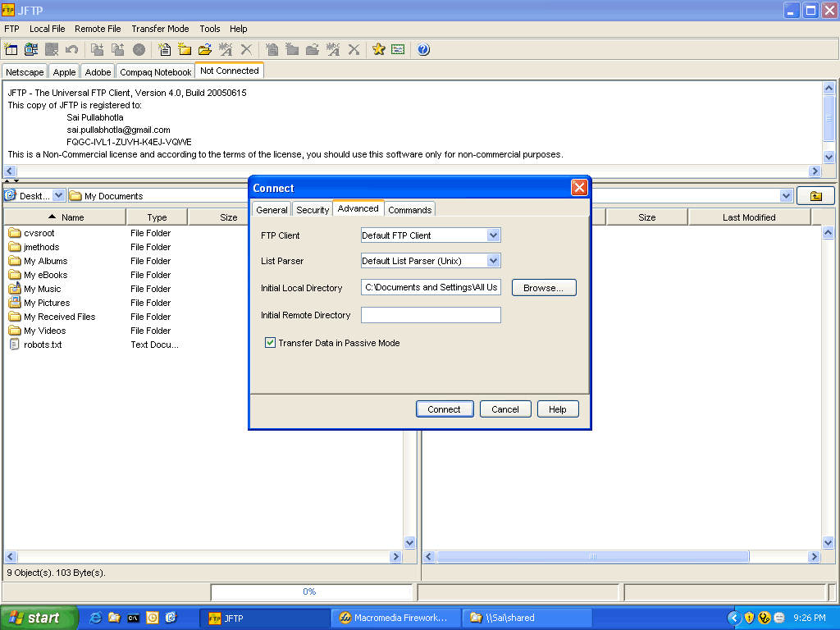Click the Cancel button in dialog
This screenshot has height=630, width=840.
[x=505, y=409]
